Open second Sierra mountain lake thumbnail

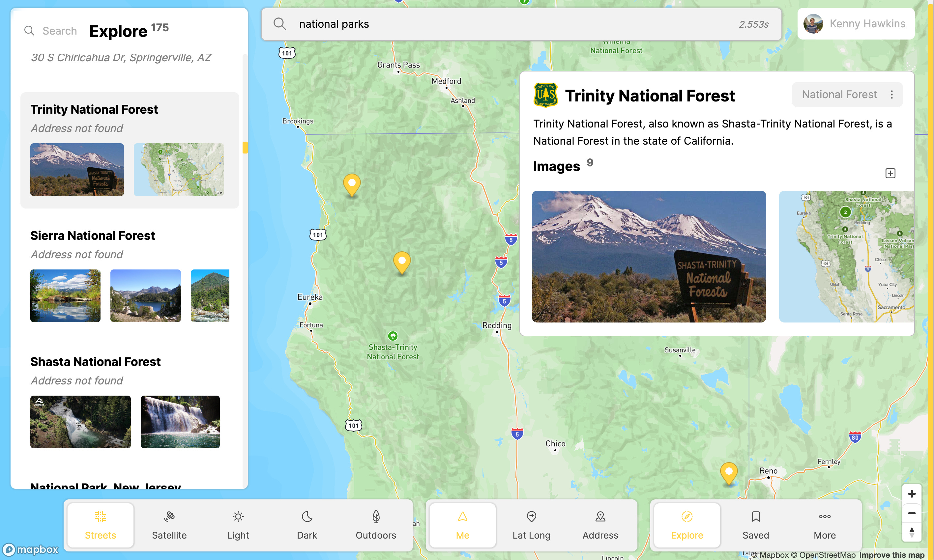tap(145, 295)
